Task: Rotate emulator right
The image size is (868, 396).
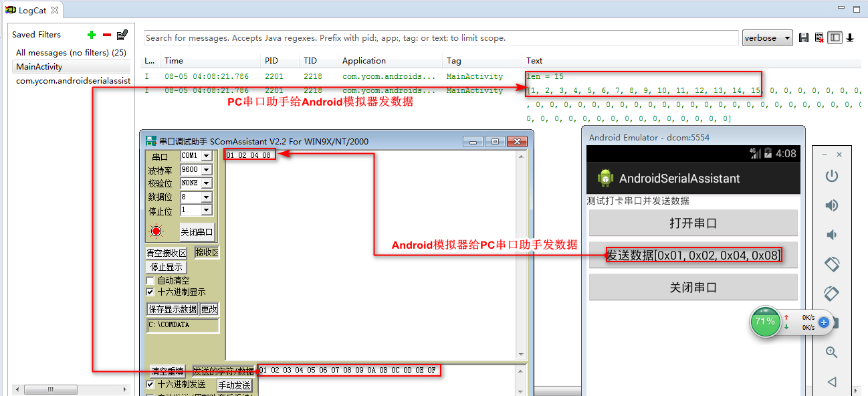Action: [x=832, y=294]
